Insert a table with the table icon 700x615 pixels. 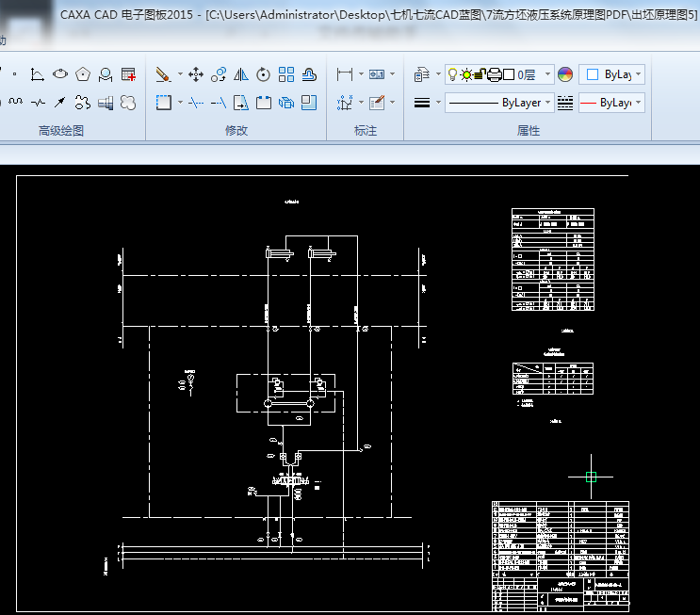point(128,73)
